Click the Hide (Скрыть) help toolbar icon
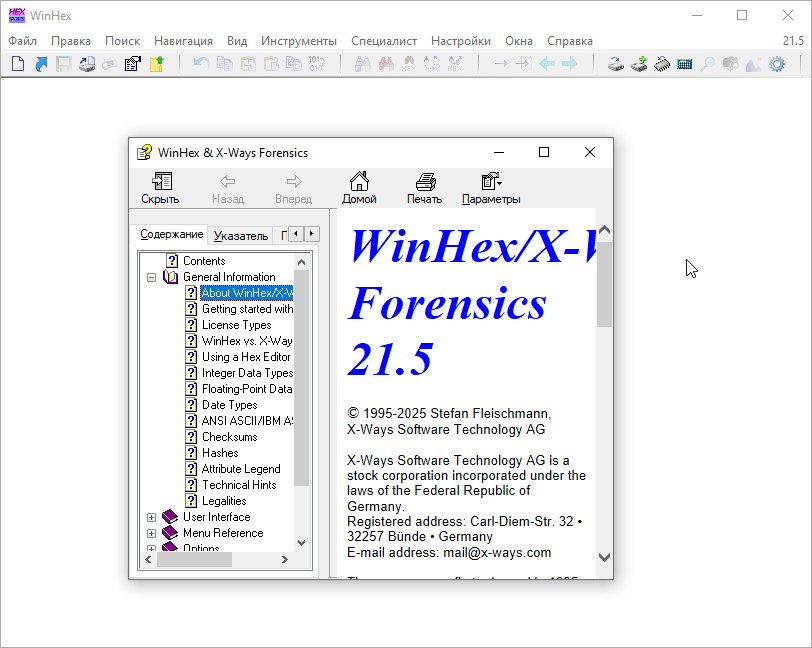 [x=161, y=188]
